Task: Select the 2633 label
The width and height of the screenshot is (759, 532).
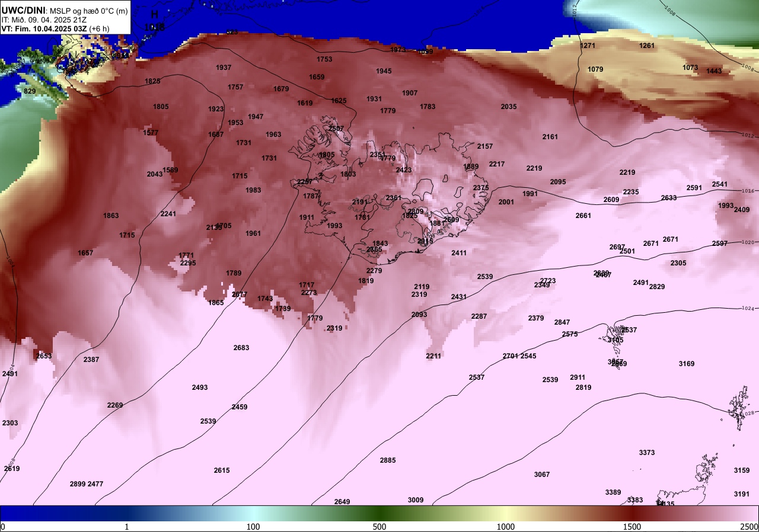Action: pyautogui.click(x=669, y=198)
